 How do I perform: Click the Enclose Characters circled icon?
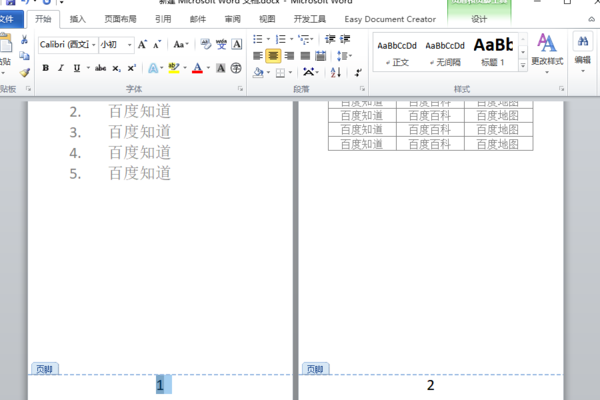(236, 68)
